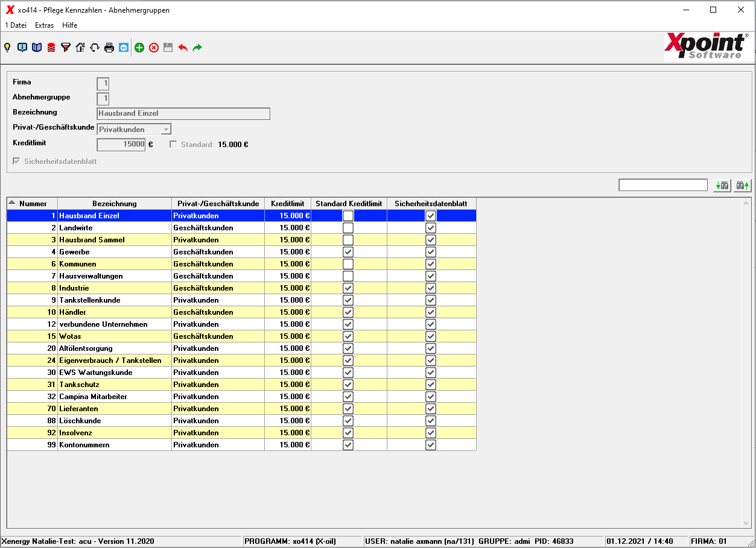
Task: Click the headset support icon
Action: pos(95,48)
